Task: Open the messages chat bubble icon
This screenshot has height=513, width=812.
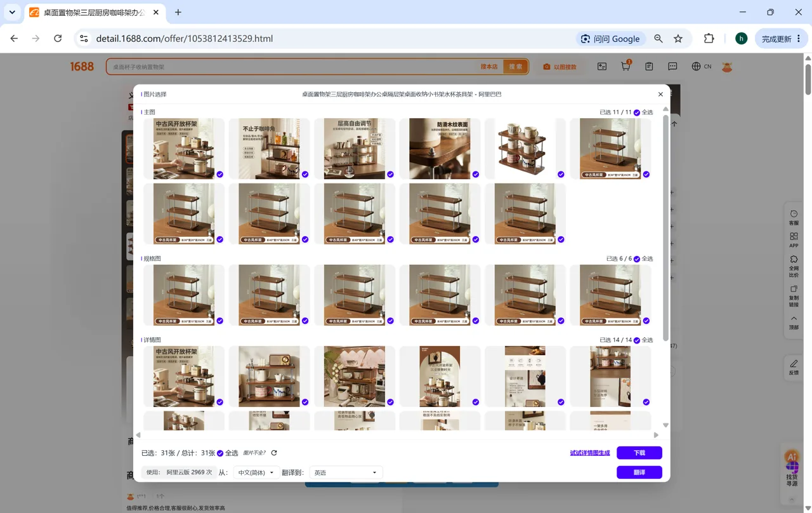Action: (x=672, y=66)
